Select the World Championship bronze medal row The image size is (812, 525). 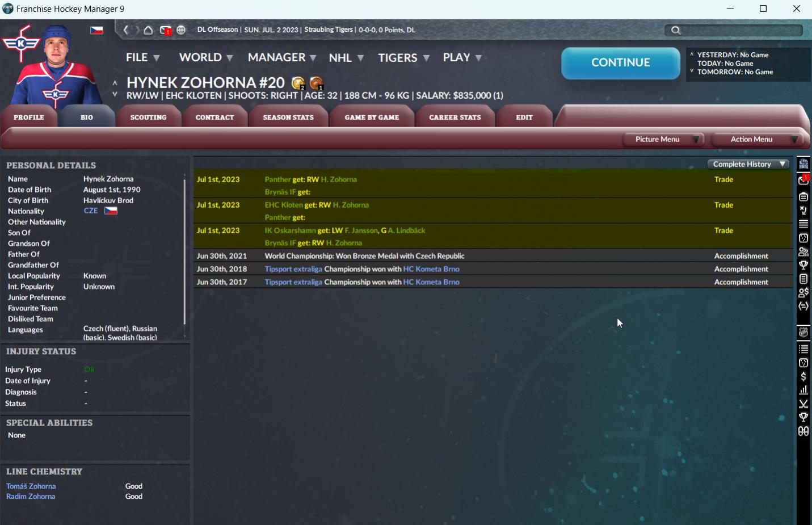click(x=493, y=256)
